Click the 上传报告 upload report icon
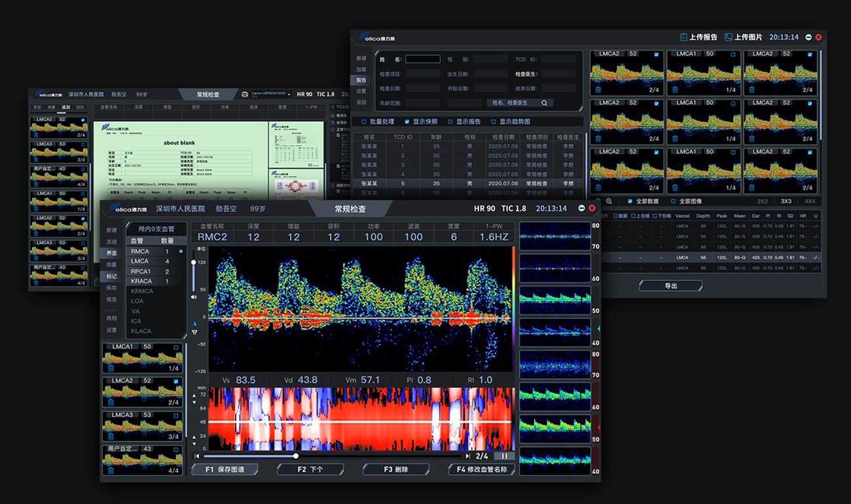 (x=683, y=37)
